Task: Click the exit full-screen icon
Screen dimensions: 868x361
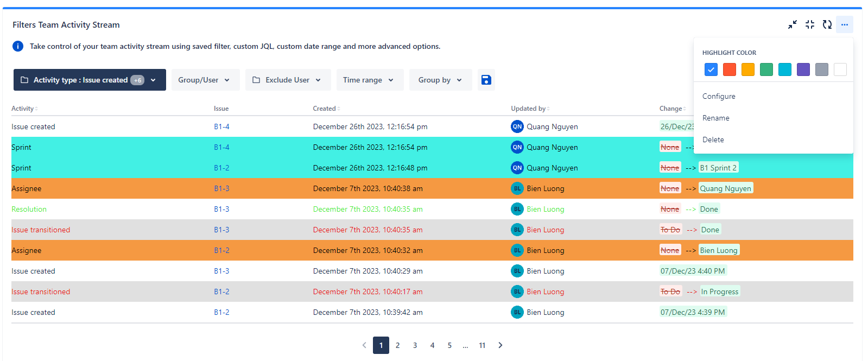Action: coord(810,24)
